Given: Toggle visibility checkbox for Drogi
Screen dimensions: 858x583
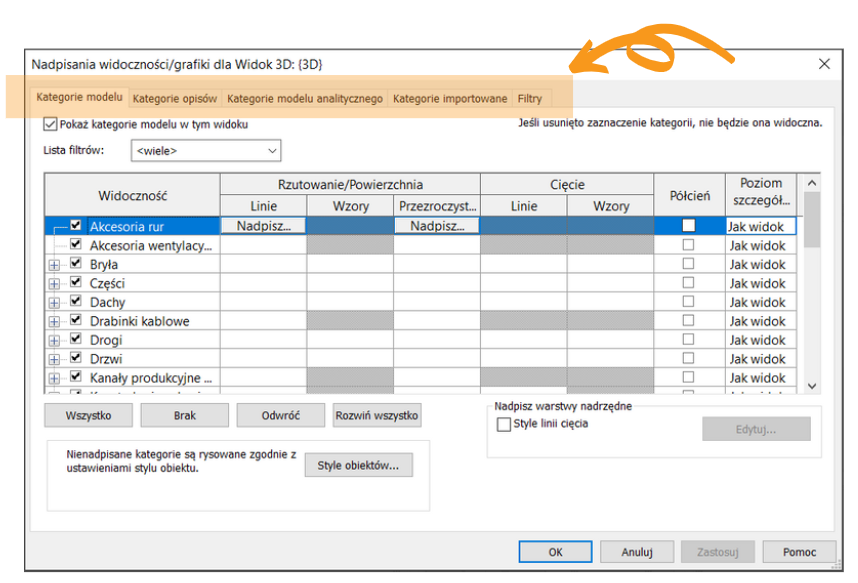Looking at the screenshot, I should click(x=76, y=340).
